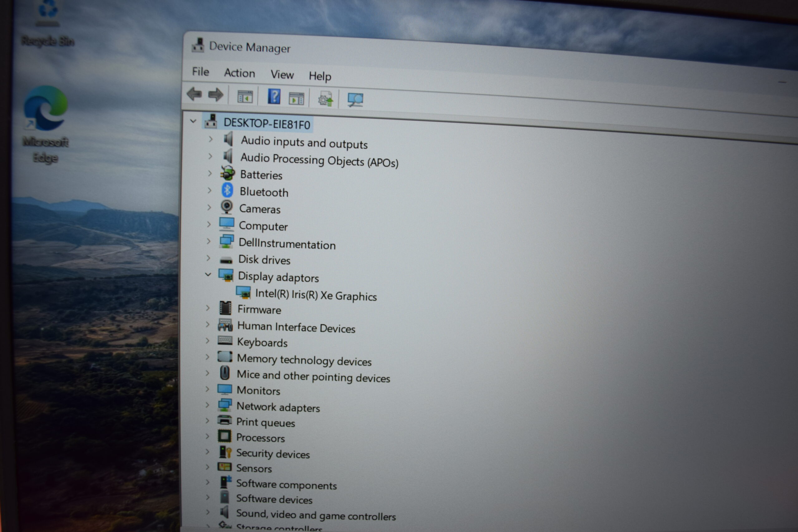The height and width of the screenshot is (532, 798).
Task: Click the Network adapters icon
Action: [x=225, y=405]
